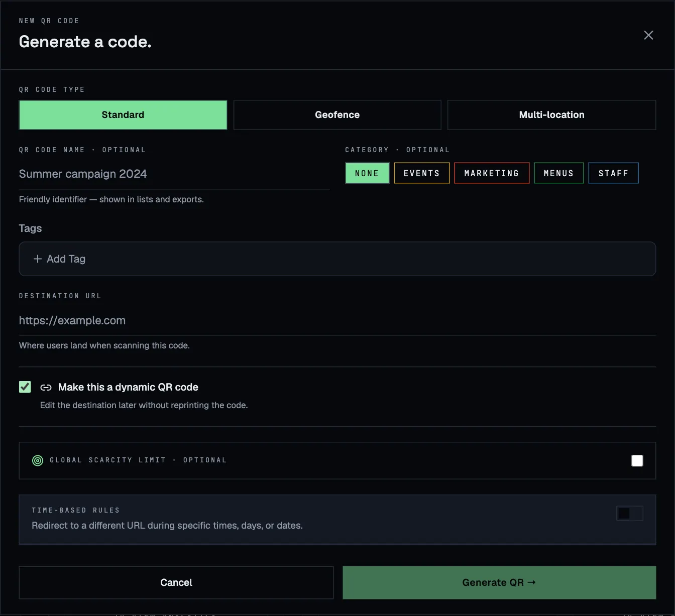
Task: Select the None category chip
Action: pyautogui.click(x=367, y=173)
